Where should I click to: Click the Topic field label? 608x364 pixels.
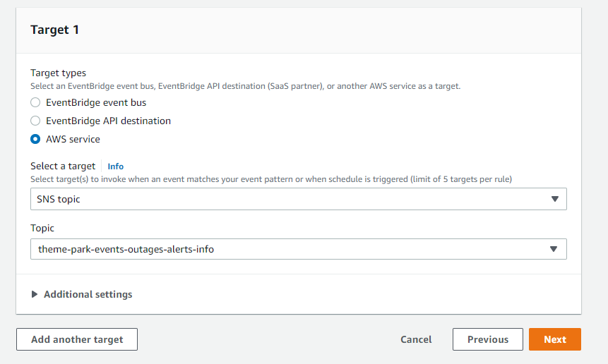pyautogui.click(x=42, y=228)
